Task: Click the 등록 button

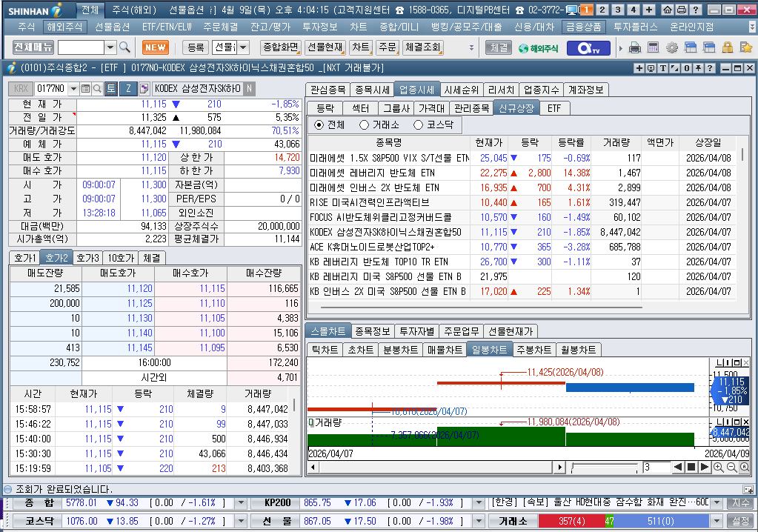Action: pos(196,47)
